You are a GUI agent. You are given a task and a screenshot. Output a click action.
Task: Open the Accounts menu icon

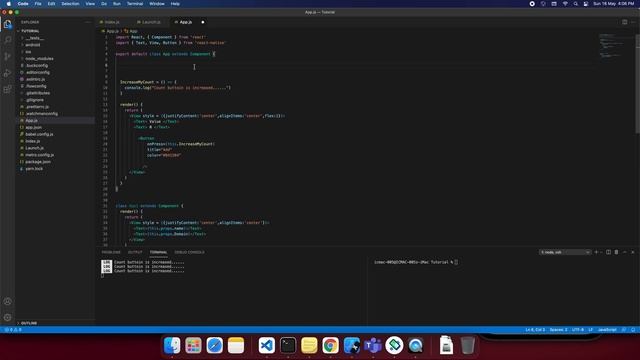point(7,302)
